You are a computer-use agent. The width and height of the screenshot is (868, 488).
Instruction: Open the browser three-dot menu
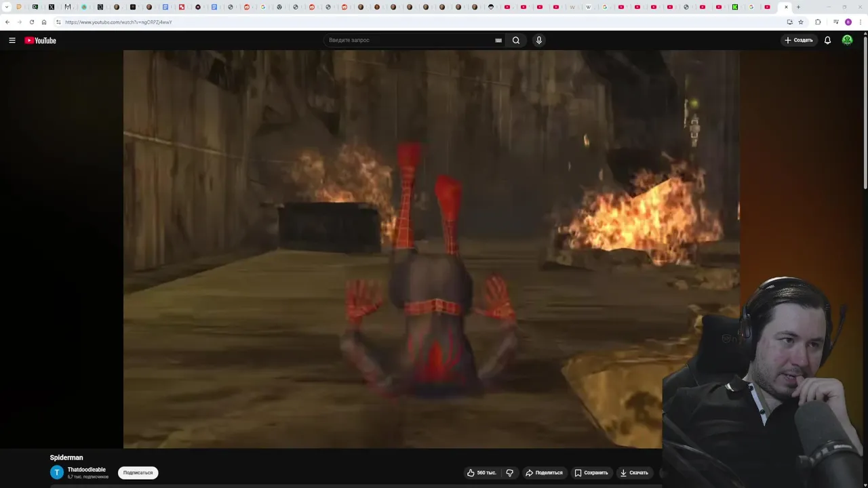(861, 22)
